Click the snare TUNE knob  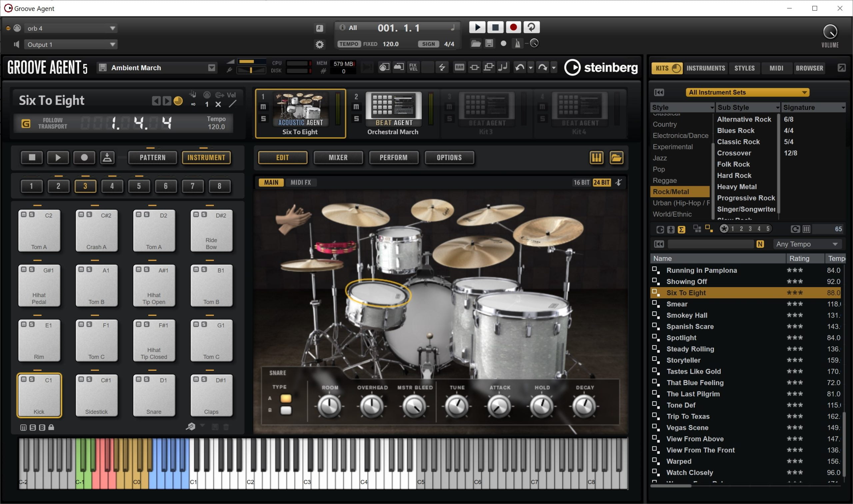(457, 406)
